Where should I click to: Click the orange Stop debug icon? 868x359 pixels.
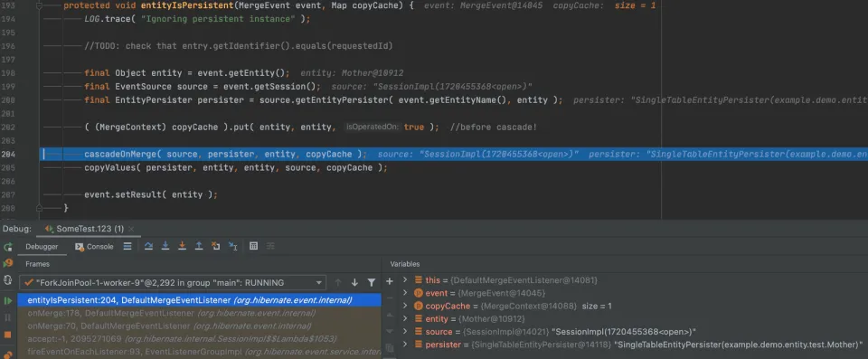pos(8,335)
